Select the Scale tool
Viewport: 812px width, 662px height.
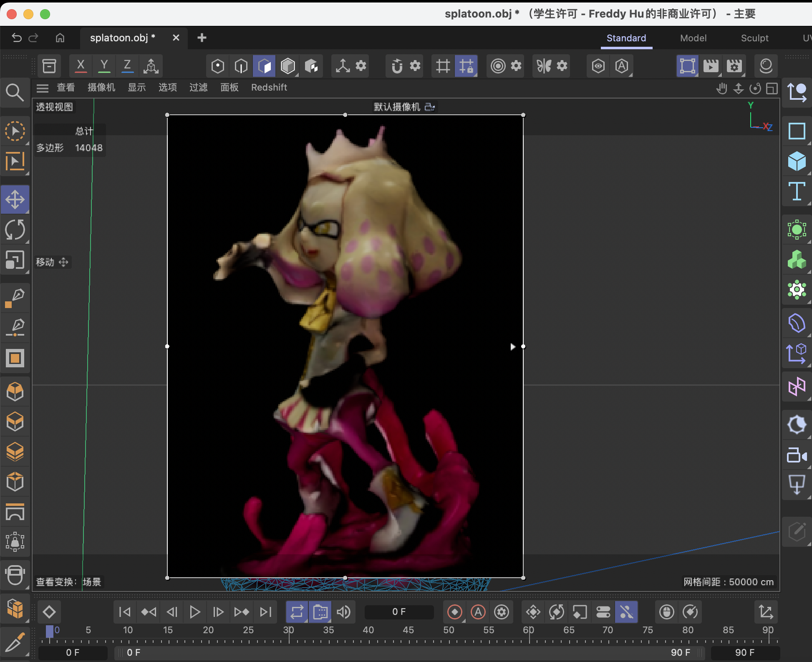(x=15, y=260)
